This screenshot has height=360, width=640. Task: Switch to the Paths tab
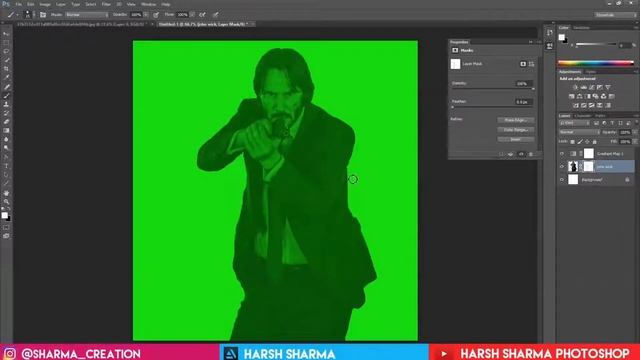(x=600, y=116)
